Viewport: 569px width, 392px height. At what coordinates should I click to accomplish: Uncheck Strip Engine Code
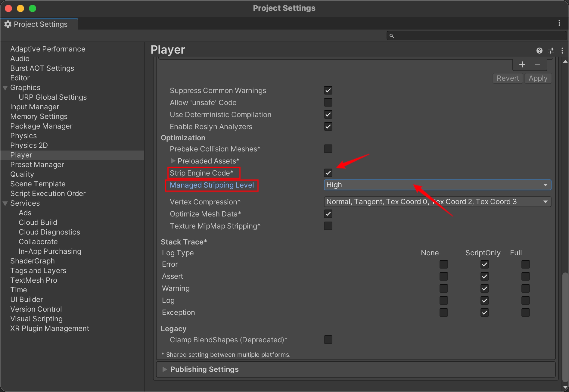[x=328, y=173]
